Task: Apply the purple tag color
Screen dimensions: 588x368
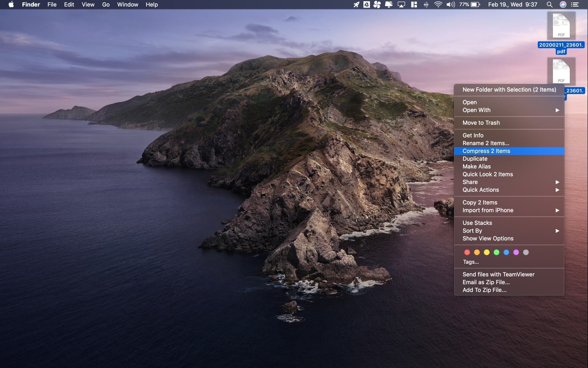Action: click(516, 252)
